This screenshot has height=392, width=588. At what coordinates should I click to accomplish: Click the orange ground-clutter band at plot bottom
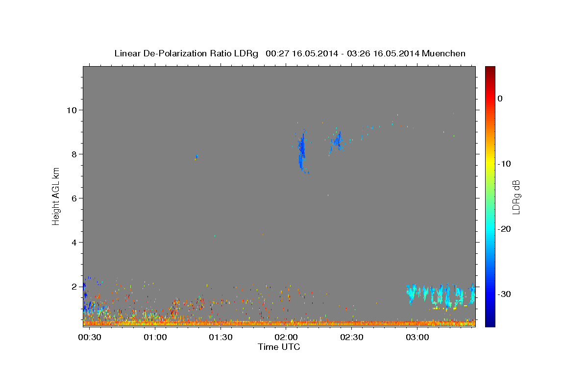(279, 323)
